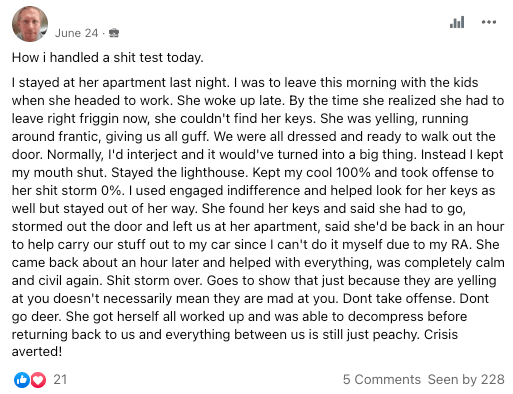Click the post's first headline sentence
Screen dimensions: 513x394
[107, 58]
